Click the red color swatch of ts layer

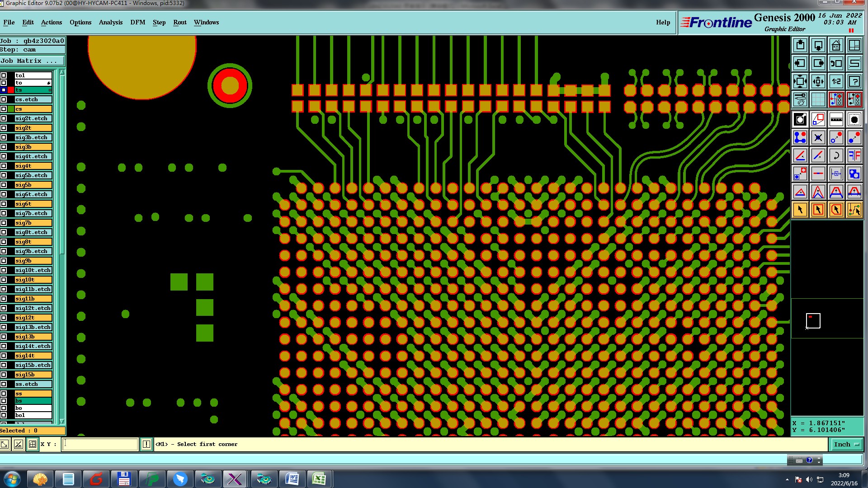click(11, 90)
